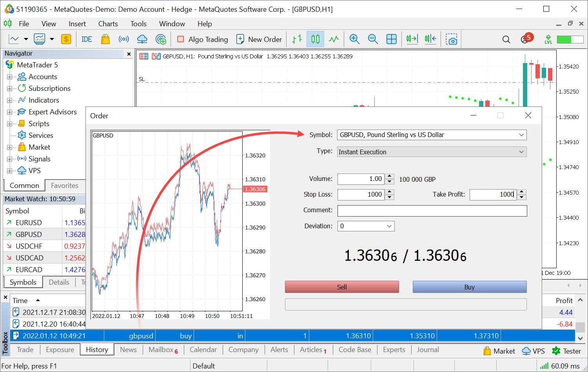
Task: Open Market Watch with the dollar icon
Action: 66,39
